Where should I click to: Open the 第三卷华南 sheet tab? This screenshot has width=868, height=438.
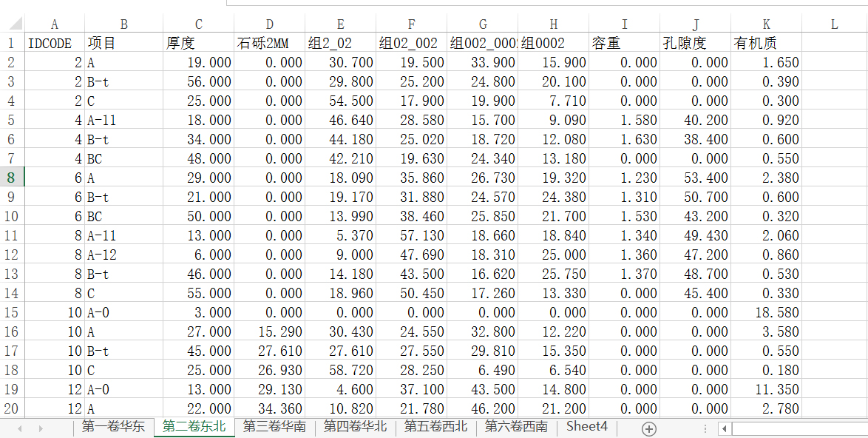pos(274,427)
